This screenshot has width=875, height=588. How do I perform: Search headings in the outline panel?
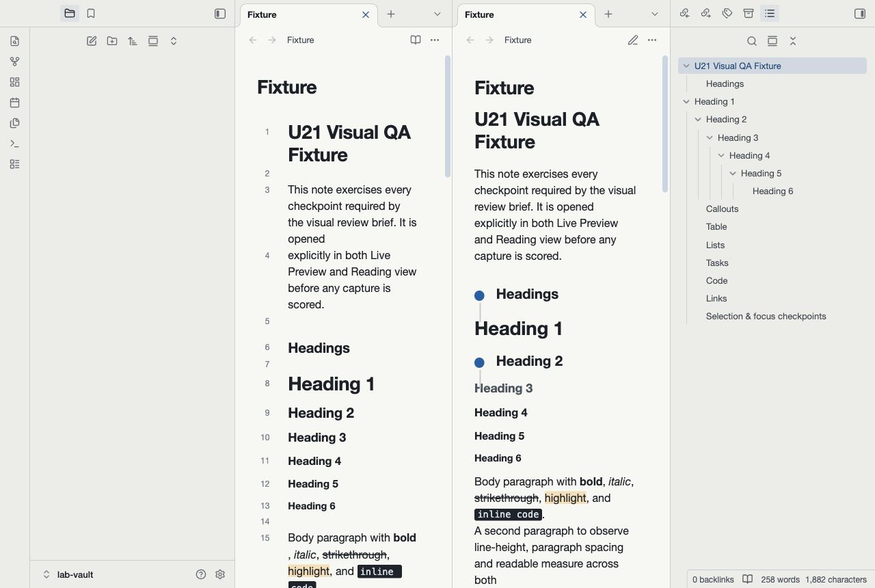point(752,41)
